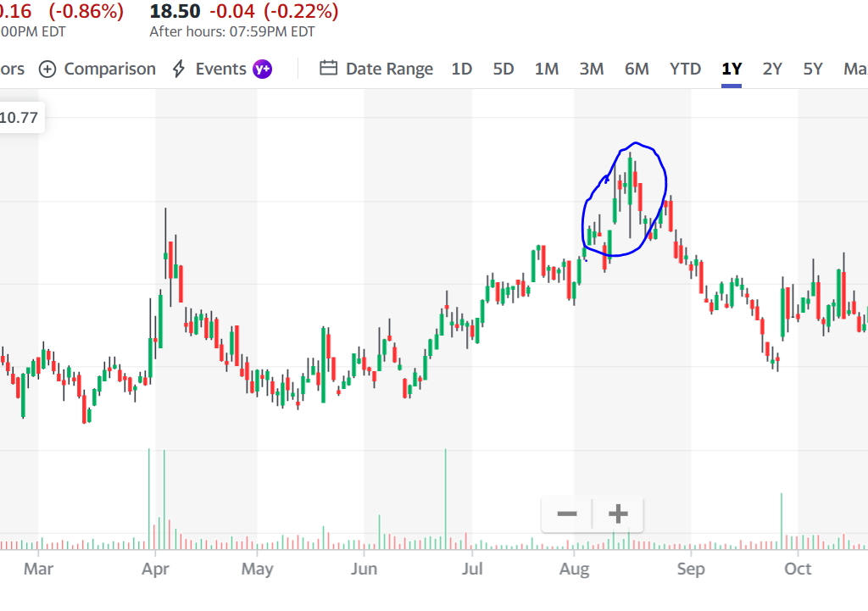Click the Comparison plus circle icon

tap(47, 69)
